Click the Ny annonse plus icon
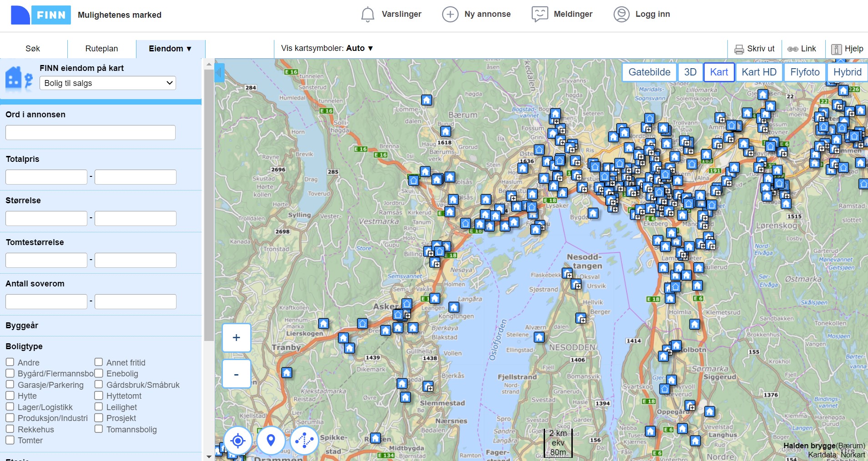The width and height of the screenshot is (868, 461). 450,15
